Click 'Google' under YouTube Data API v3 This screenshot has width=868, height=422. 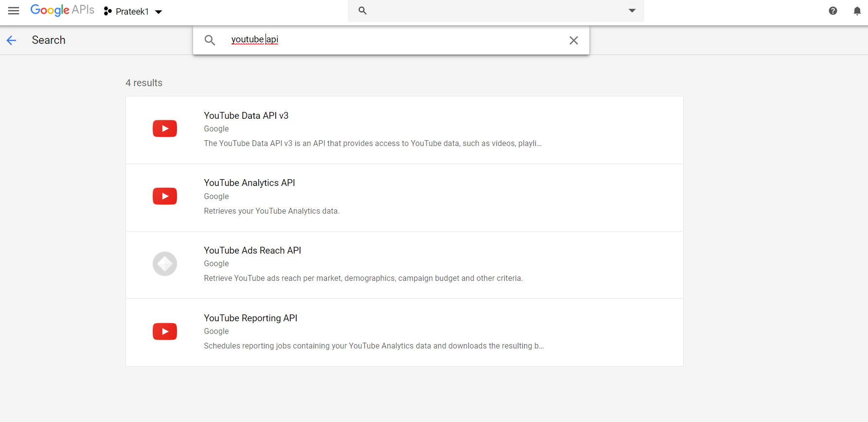pyautogui.click(x=216, y=128)
